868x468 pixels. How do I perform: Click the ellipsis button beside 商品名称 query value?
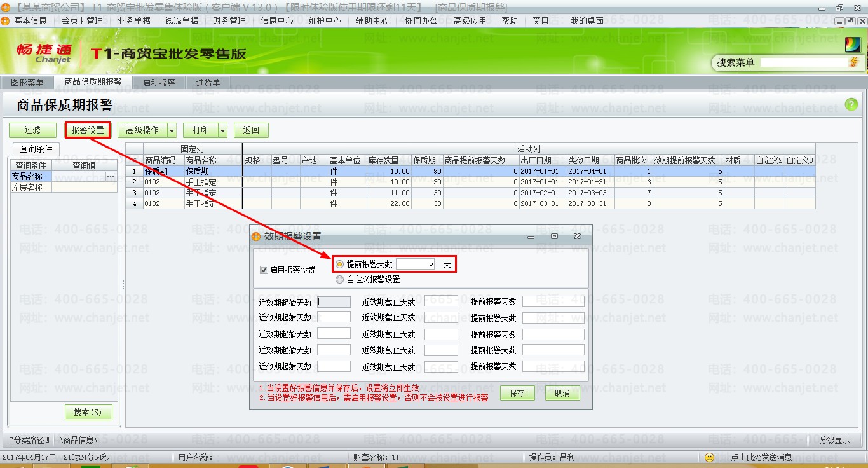[x=110, y=176]
